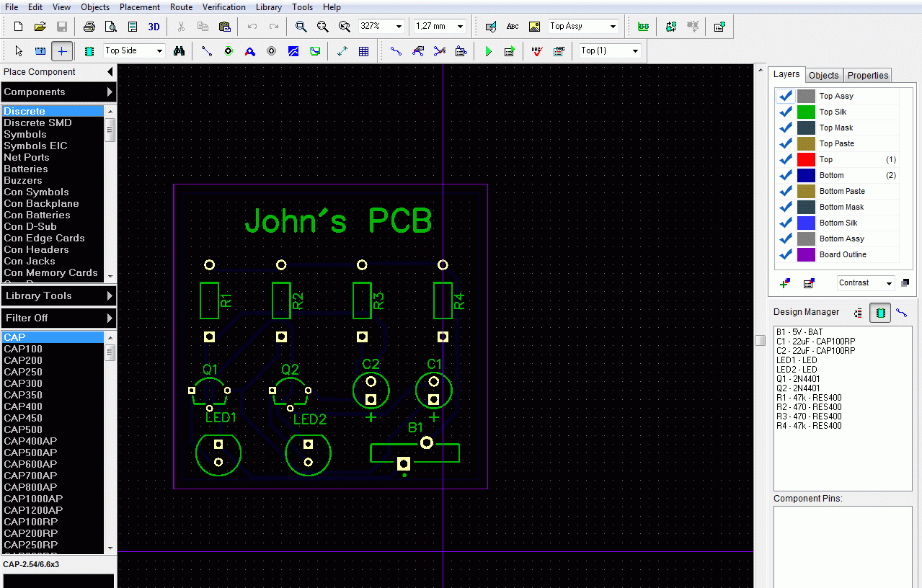This screenshot has height=588, width=922.
Task: Click the red Top layer color swatch
Action: (806, 159)
